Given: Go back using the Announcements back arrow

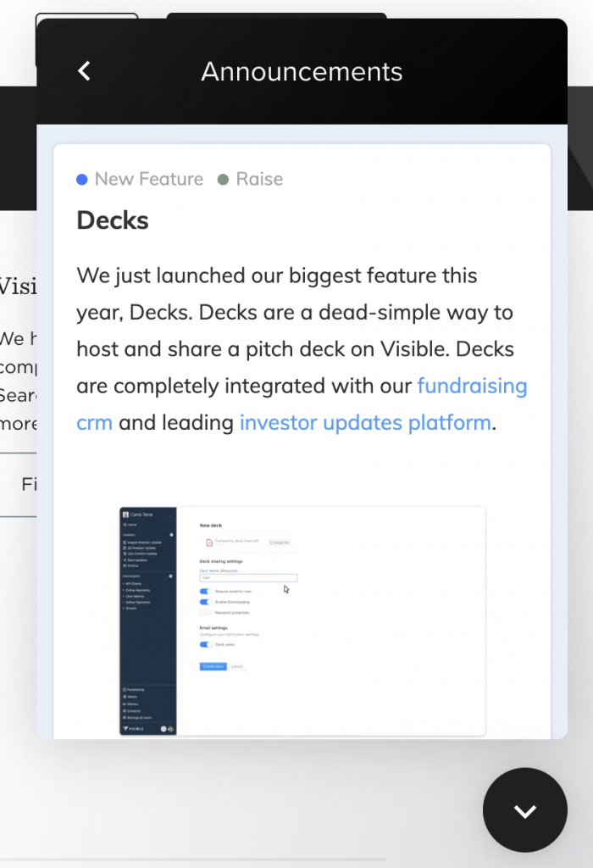Looking at the screenshot, I should pyautogui.click(x=84, y=71).
